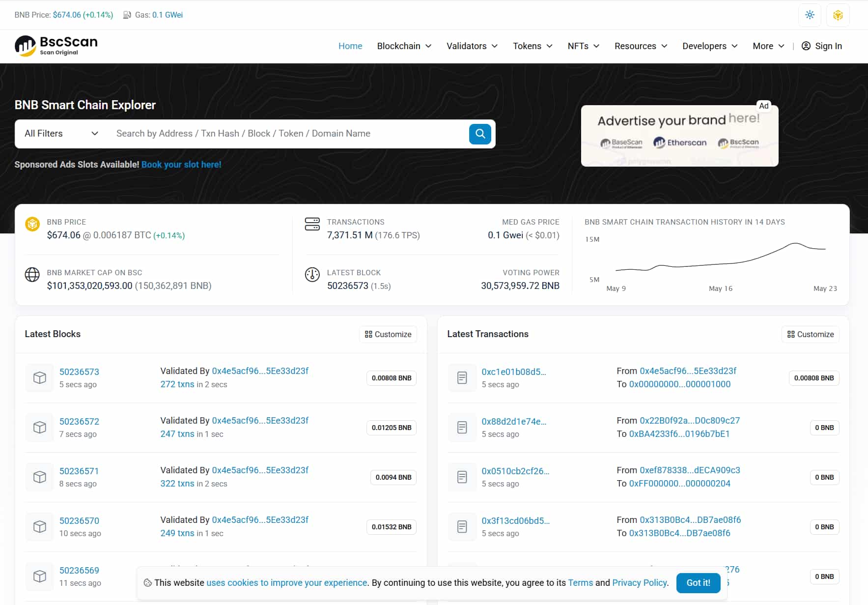This screenshot has width=868, height=605.
Task: Expand the Blockchain menu
Action: click(x=404, y=46)
